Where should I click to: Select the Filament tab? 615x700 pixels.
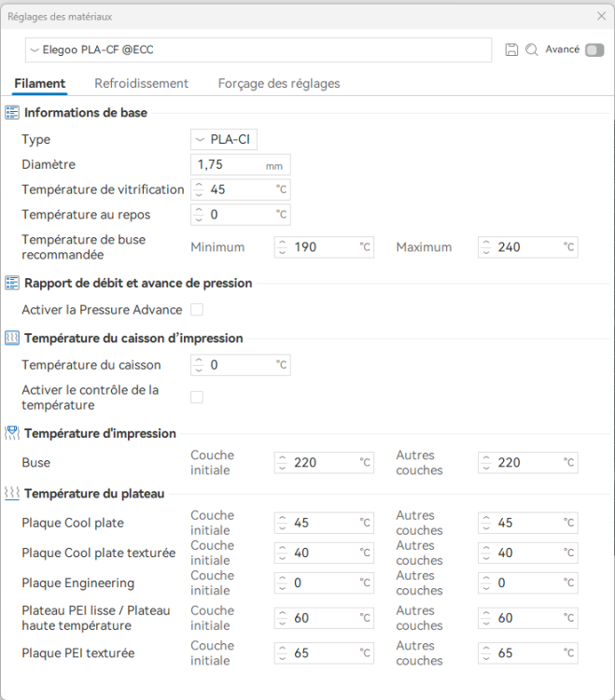[40, 83]
